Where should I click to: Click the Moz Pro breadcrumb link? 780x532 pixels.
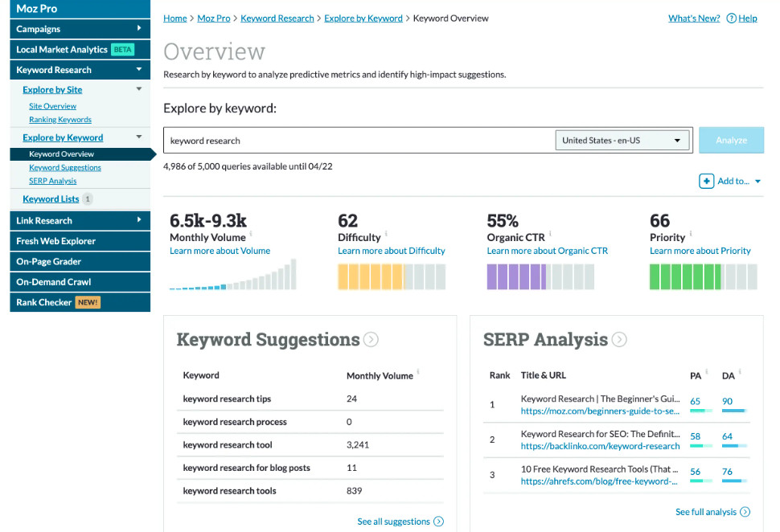[x=214, y=18]
